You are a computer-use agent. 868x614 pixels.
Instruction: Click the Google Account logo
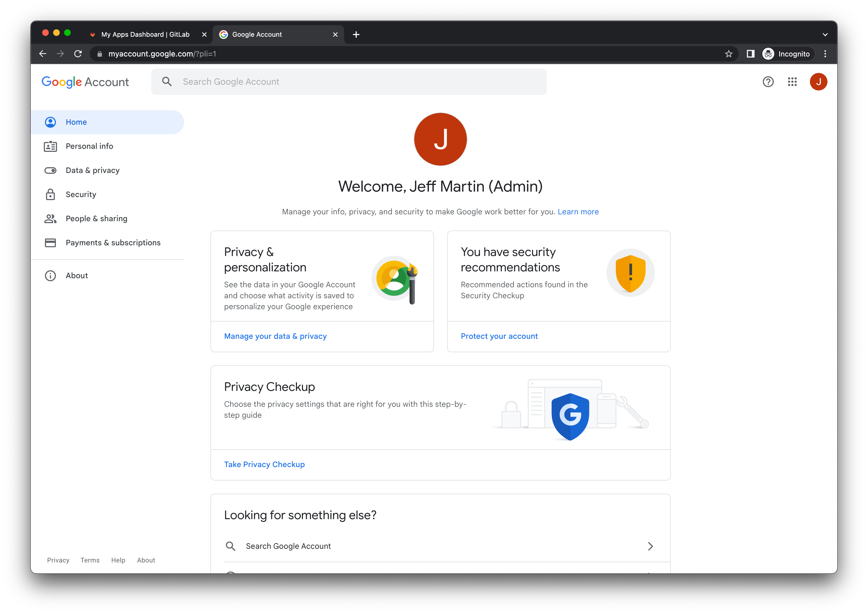85,82
